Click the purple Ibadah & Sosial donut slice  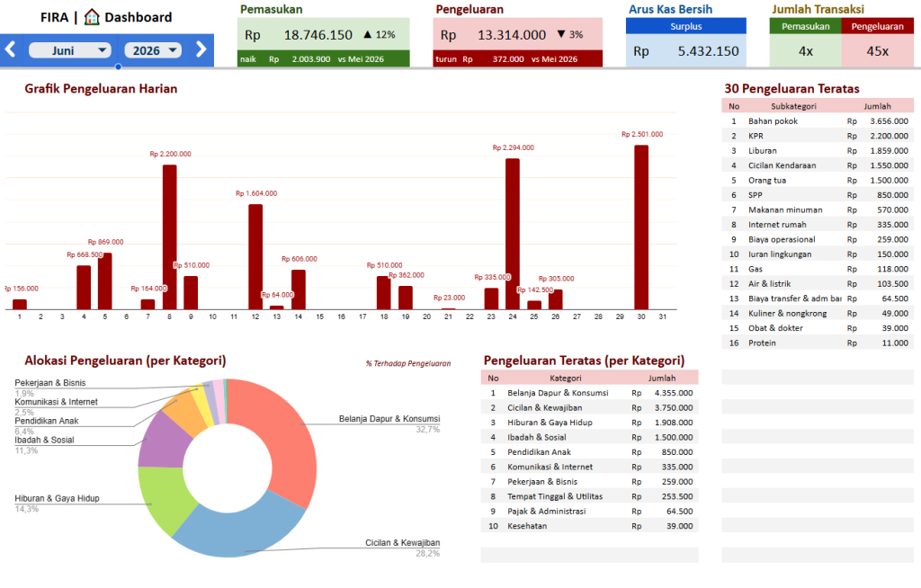[x=164, y=443]
